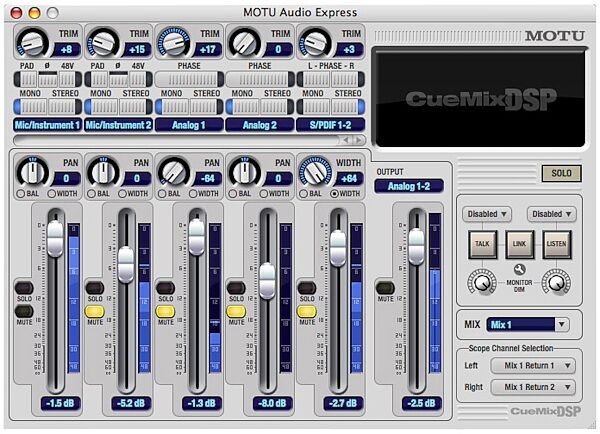Select WIDTH mode on Mic/Instrument 1

tap(52, 194)
